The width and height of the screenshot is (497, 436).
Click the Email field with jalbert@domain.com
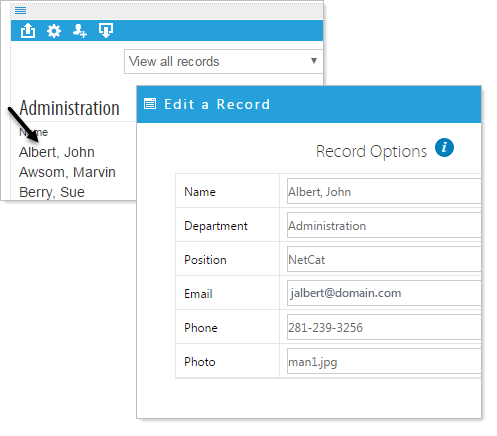tap(384, 293)
